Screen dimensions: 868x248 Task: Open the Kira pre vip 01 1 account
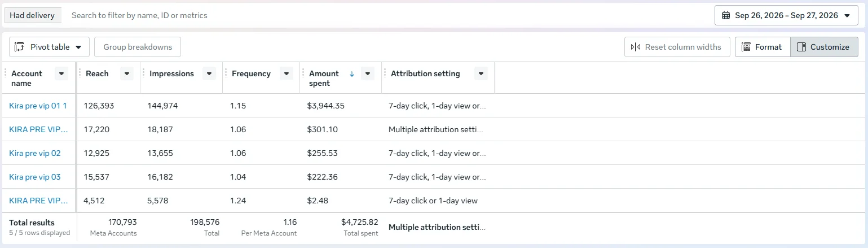tap(38, 106)
